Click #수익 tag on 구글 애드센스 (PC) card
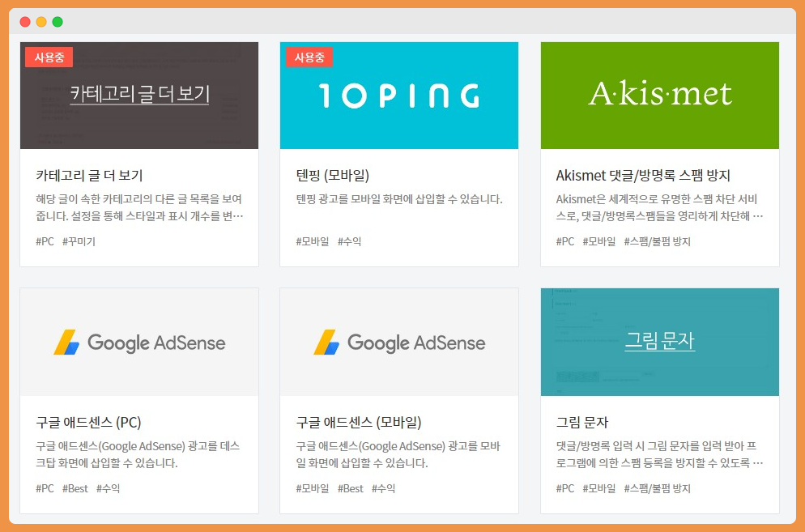Viewport: 805px width, 532px height. (109, 488)
